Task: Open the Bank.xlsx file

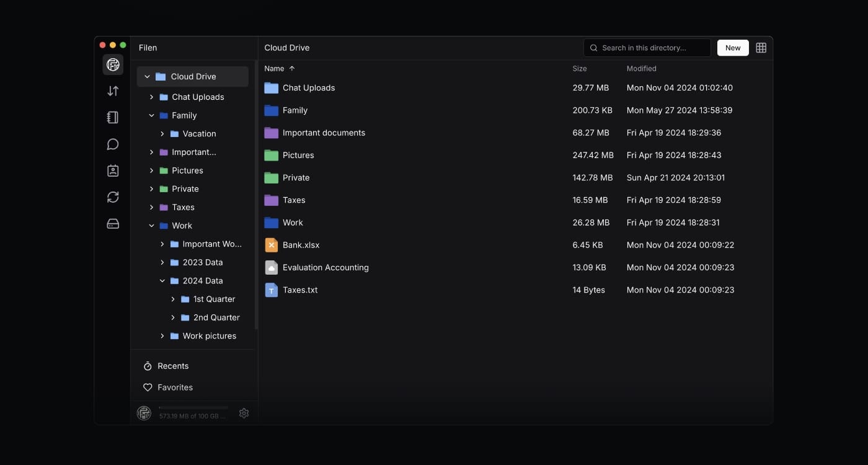Action: pos(301,245)
